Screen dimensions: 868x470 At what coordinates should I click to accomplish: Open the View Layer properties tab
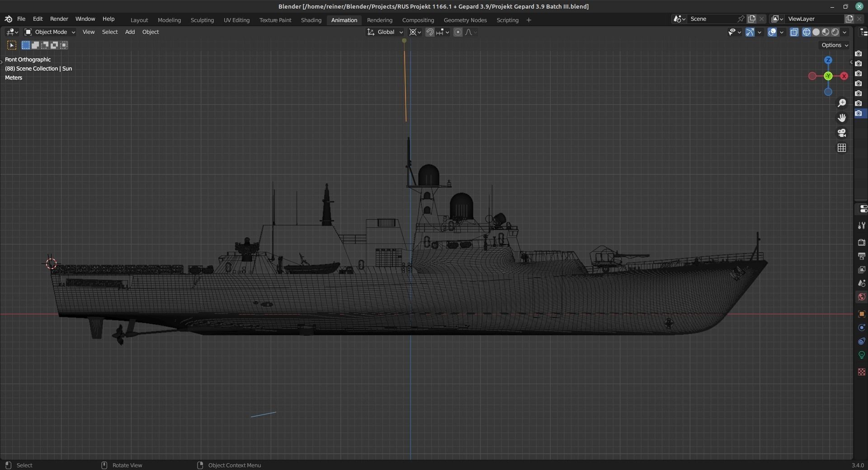tap(862, 270)
